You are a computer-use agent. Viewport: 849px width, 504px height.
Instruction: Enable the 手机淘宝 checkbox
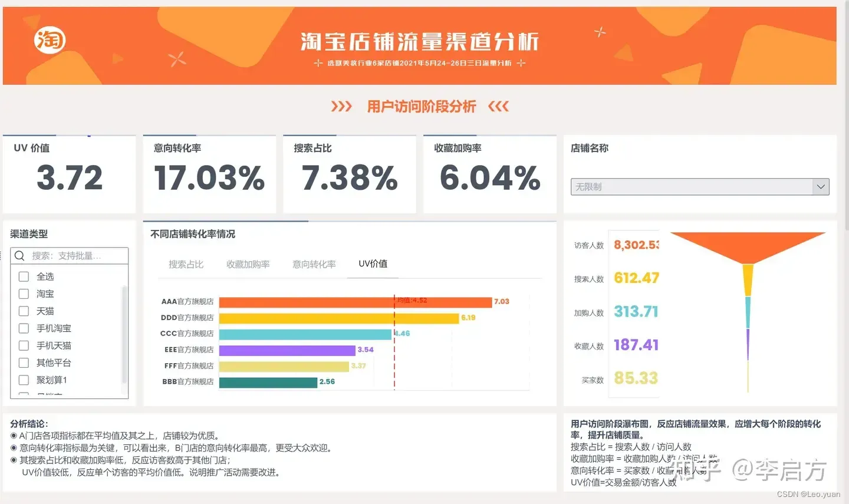click(x=24, y=328)
